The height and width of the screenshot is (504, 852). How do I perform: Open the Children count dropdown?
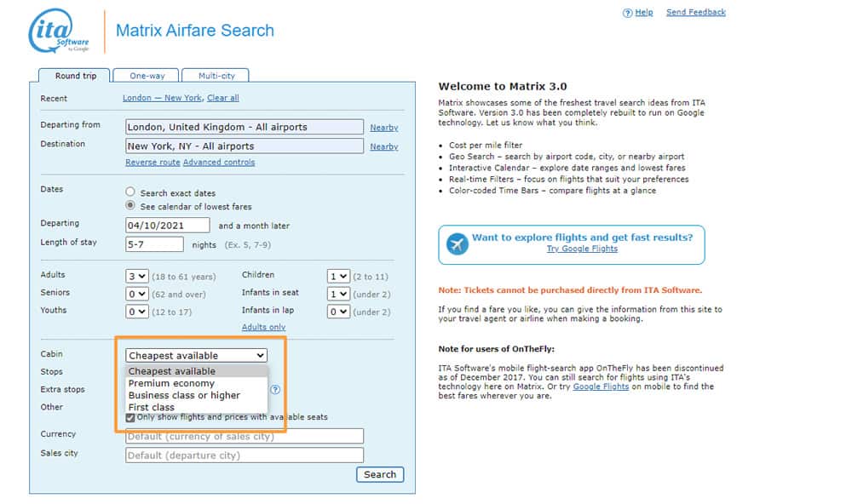point(338,277)
